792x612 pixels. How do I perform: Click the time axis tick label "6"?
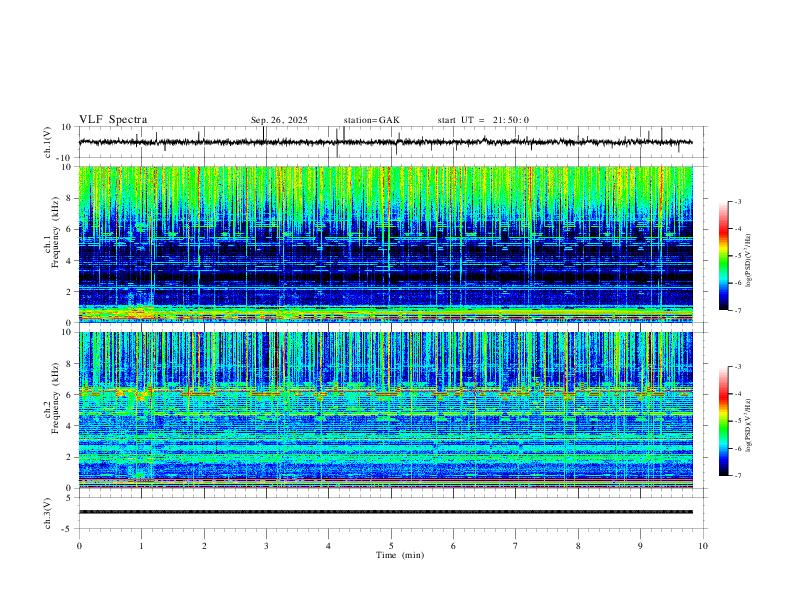coord(453,546)
